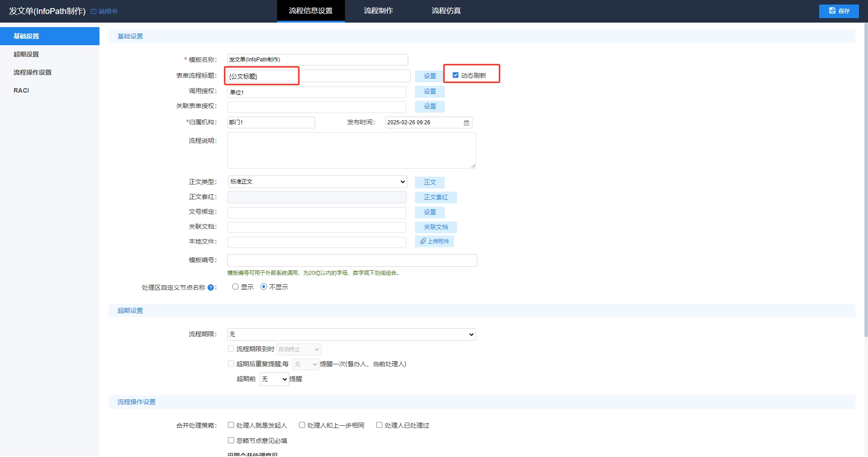Select the 显示 radio button
The width and height of the screenshot is (868, 457).
[x=235, y=287]
